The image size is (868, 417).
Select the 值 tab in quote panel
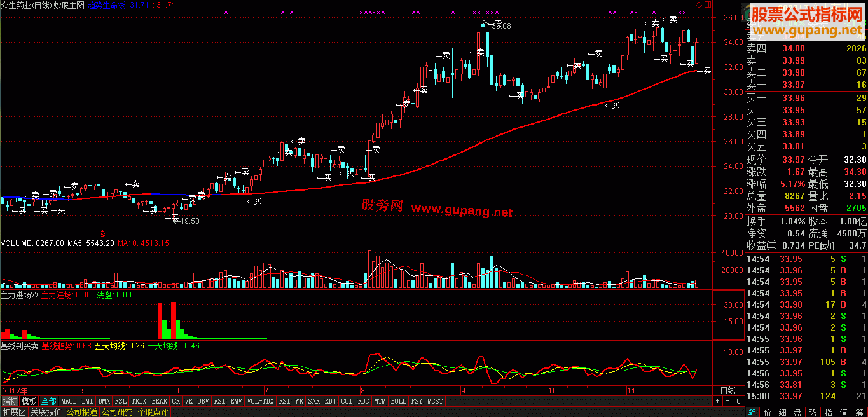(x=844, y=412)
